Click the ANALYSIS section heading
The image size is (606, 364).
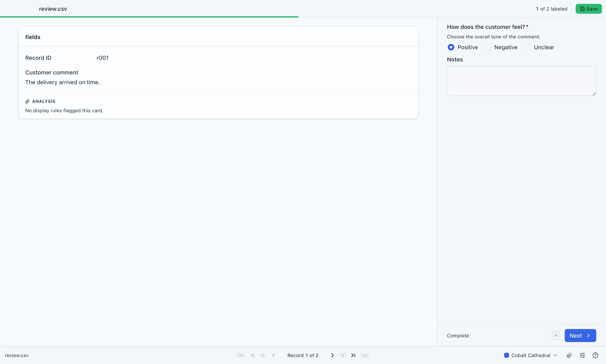44,101
